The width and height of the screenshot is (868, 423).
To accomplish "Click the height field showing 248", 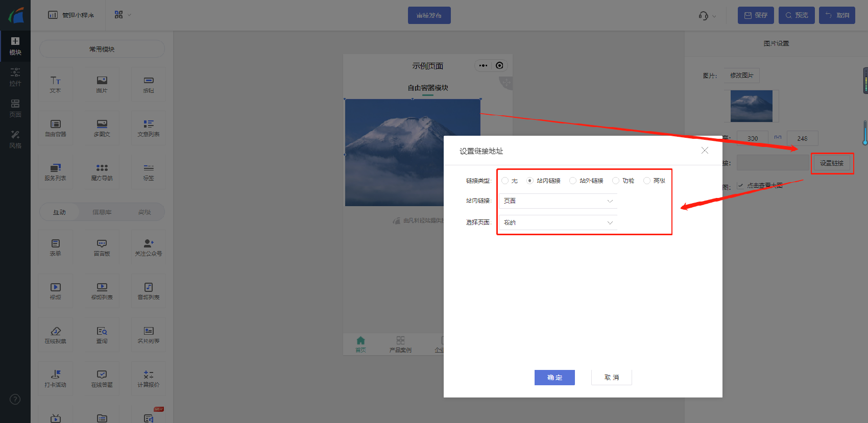I will 803,138.
